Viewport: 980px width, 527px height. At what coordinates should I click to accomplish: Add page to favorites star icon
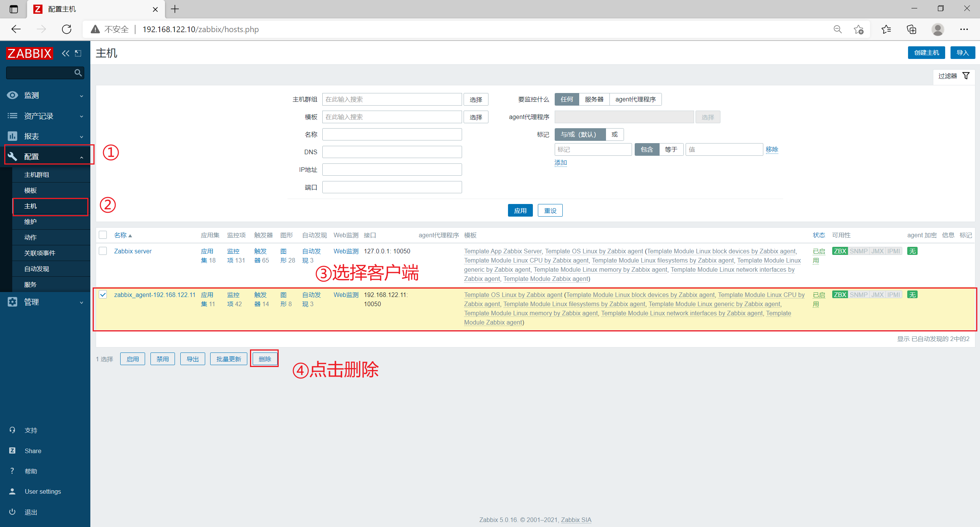click(x=858, y=29)
